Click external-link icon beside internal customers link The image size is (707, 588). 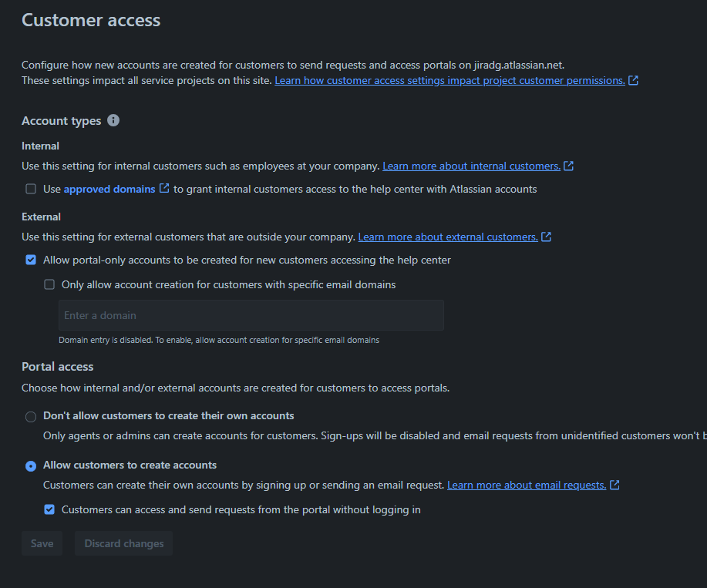click(568, 166)
